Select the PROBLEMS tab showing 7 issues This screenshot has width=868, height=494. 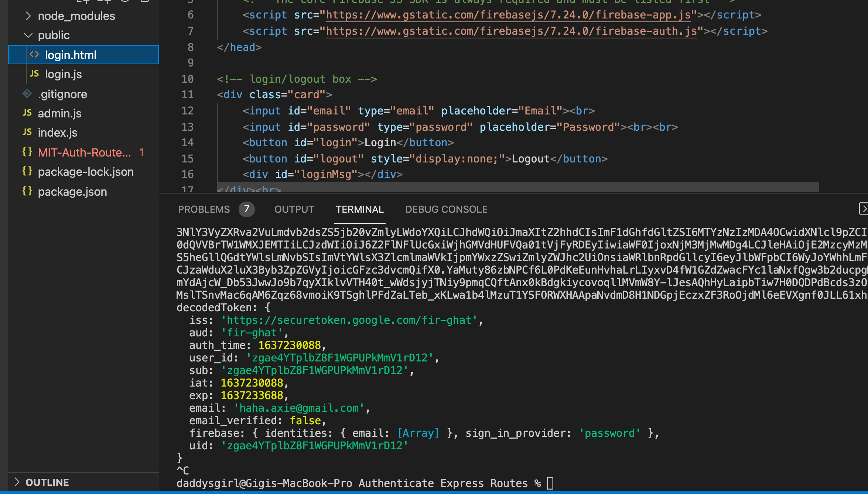point(204,209)
